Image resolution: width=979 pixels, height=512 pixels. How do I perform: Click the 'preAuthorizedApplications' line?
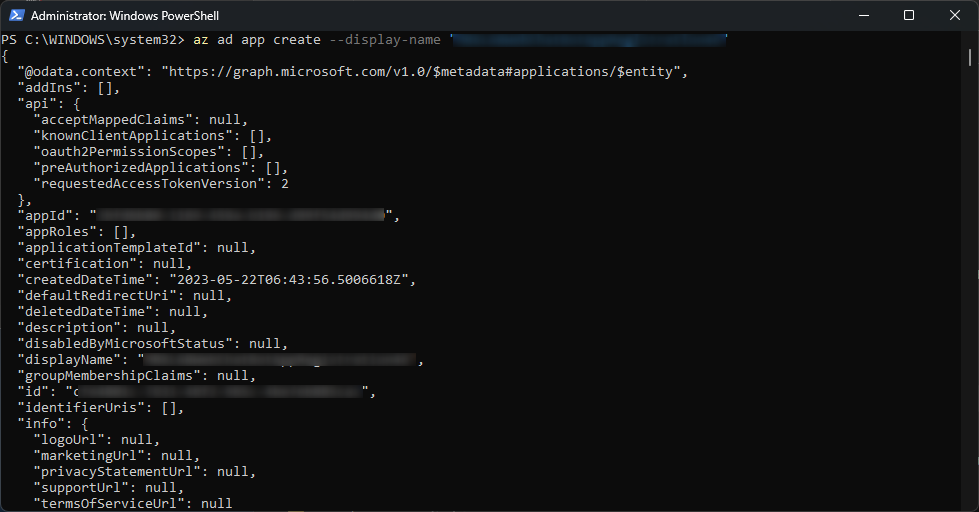(x=160, y=168)
